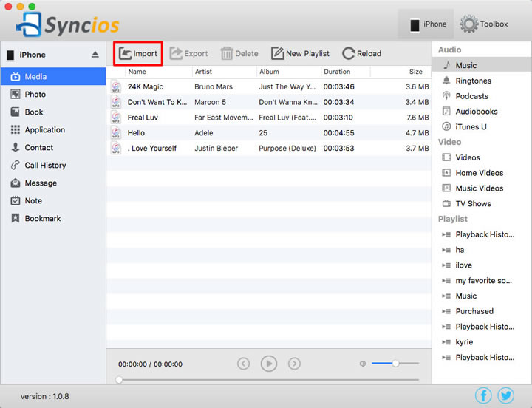Open the Facebook link
532x408 pixels.
click(x=483, y=395)
